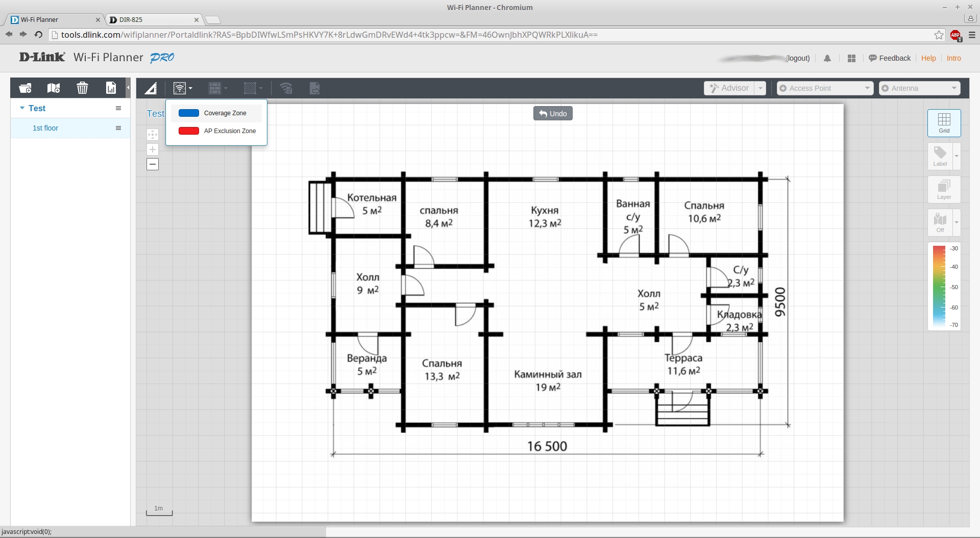The width and height of the screenshot is (980, 538).
Task: Click the add floor map icon
Action: coord(54,88)
